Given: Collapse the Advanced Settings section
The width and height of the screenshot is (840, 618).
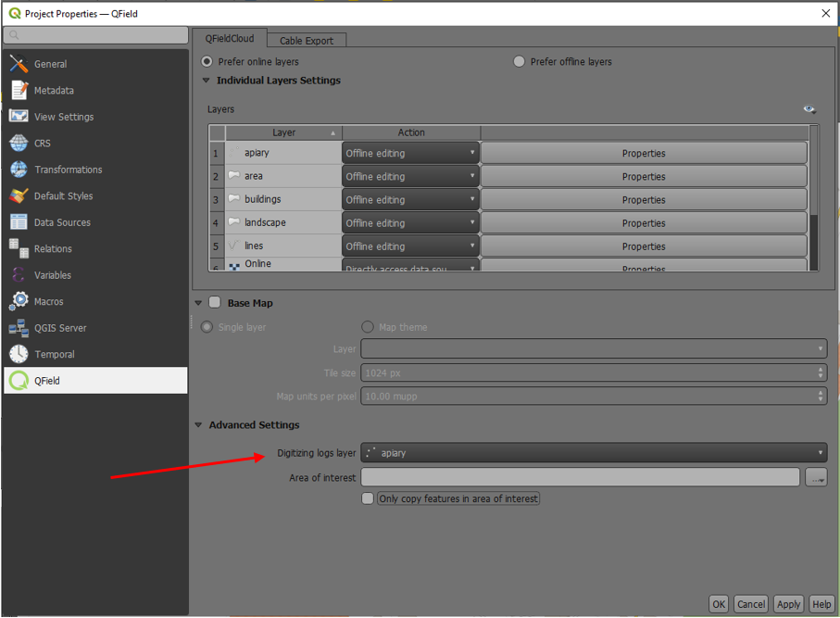Looking at the screenshot, I should point(198,425).
